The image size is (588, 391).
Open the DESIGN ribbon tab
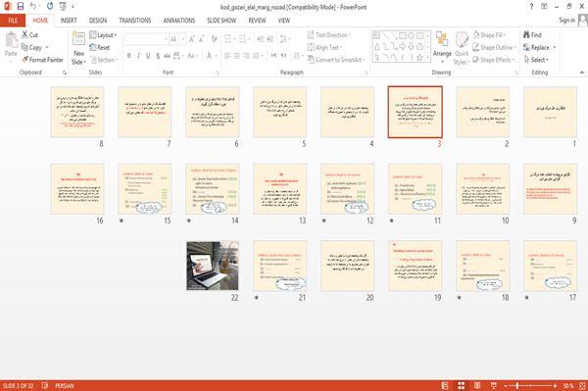click(98, 21)
